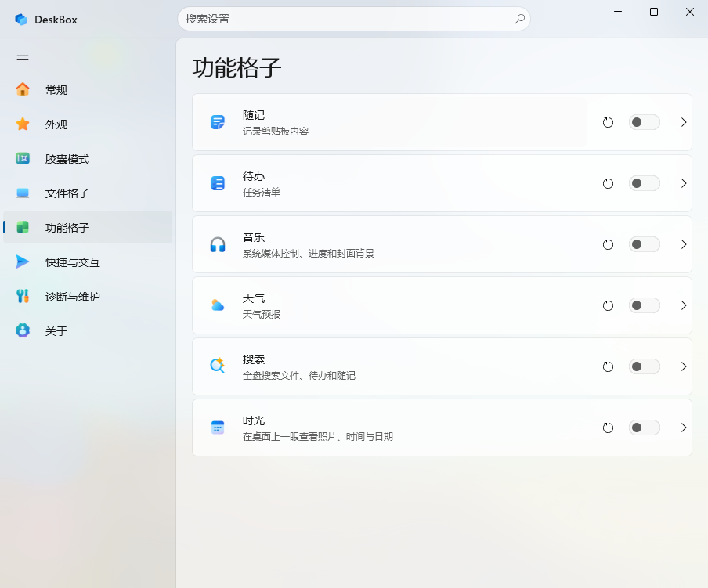
Task: Click the 随记 note icon
Action: pyautogui.click(x=218, y=122)
